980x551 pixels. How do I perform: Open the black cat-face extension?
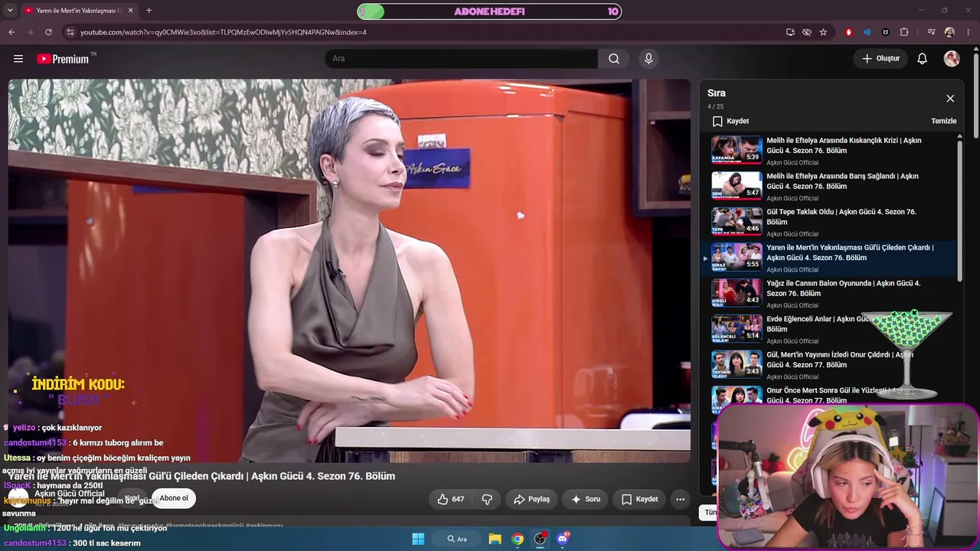[886, 32]
